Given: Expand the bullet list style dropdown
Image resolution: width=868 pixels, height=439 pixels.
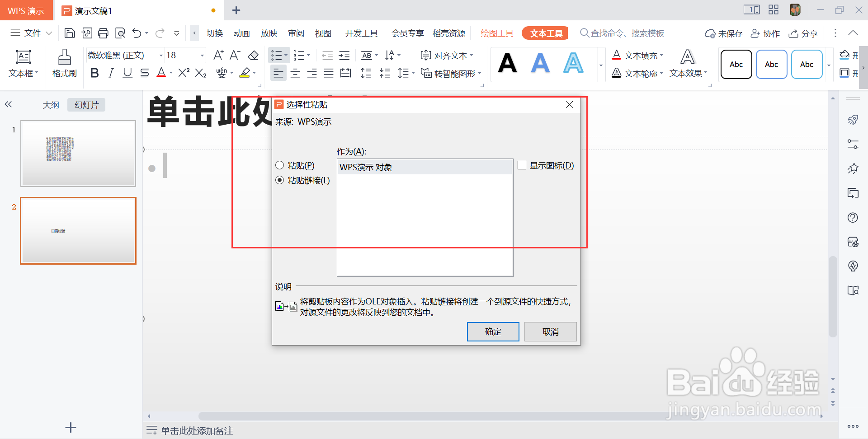Looking at the screenshot, I should [x=286, y=55].
